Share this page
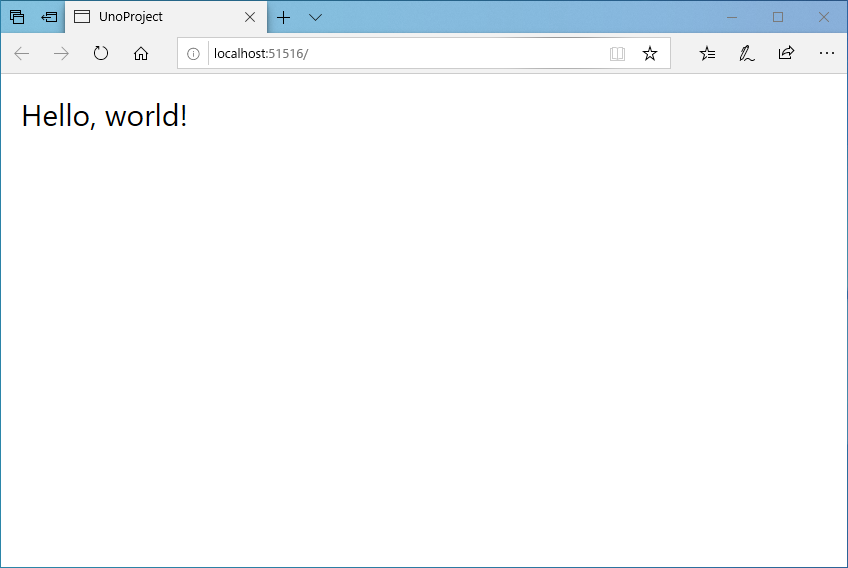This screenshot has width=848, height=568. click(x=786, y=54)
